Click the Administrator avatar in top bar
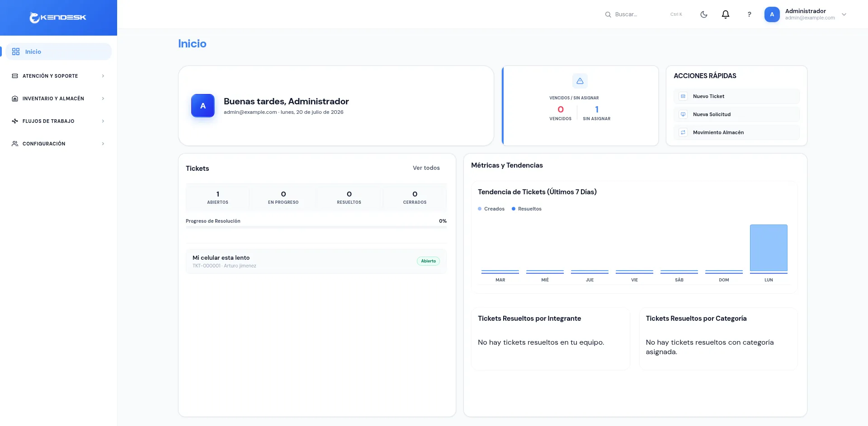Viewport: 868px width, 426px height. tap(772, 14)
